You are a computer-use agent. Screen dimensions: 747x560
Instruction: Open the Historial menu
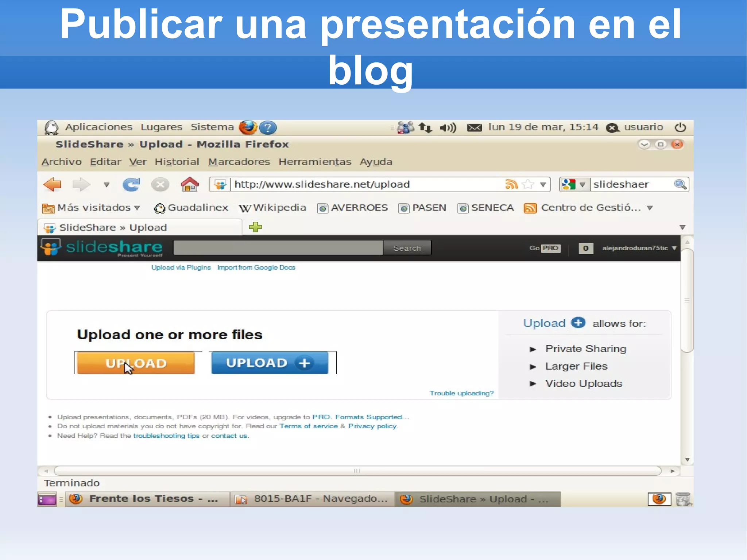[x=177, y=162]
